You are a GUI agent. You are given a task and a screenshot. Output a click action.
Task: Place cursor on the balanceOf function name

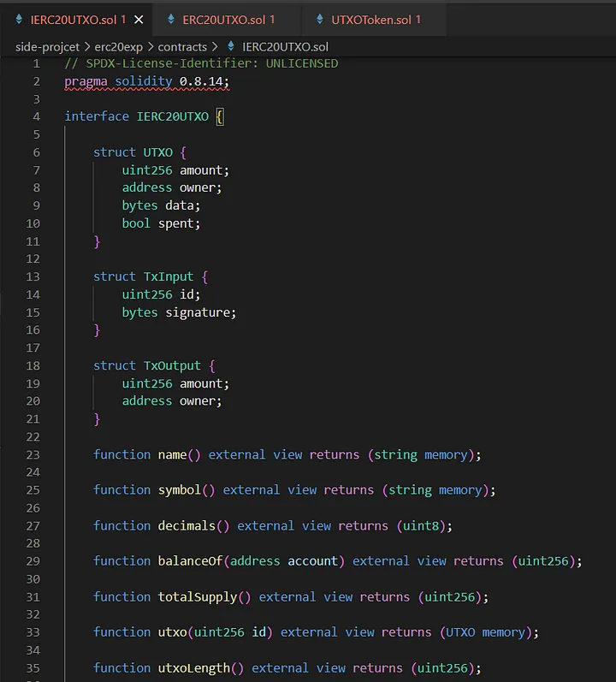(x=188, y=560)
